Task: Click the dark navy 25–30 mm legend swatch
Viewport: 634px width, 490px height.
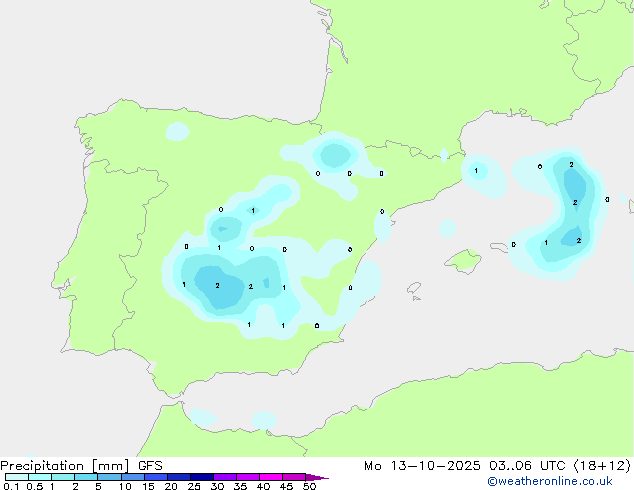Action: [x=202, y=477]
